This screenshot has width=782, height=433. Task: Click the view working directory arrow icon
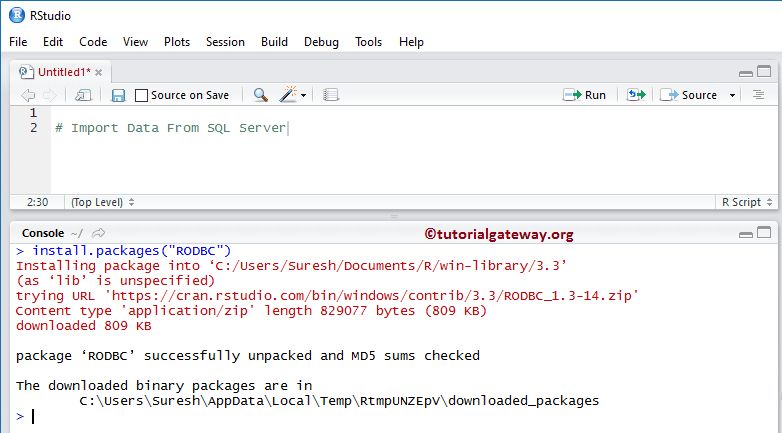click(99, 233)
